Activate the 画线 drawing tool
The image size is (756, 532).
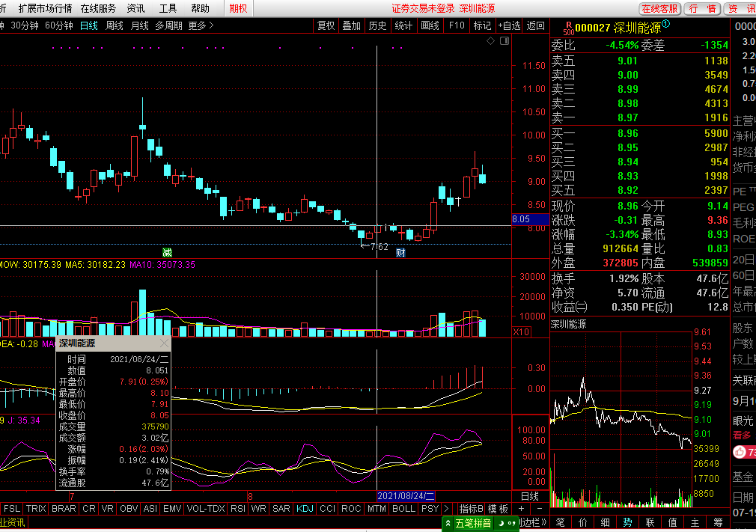430,25
